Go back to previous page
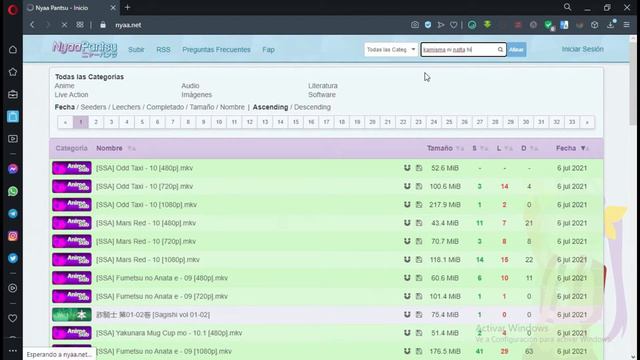Image resolution: width=640 pixels, height=360 pixels. click(x=32, y=25)
